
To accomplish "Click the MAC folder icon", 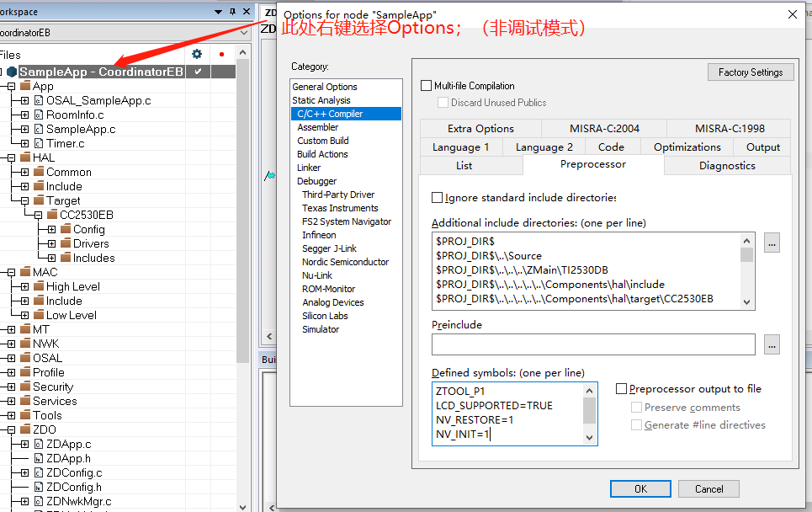I will tap(25, 272).
